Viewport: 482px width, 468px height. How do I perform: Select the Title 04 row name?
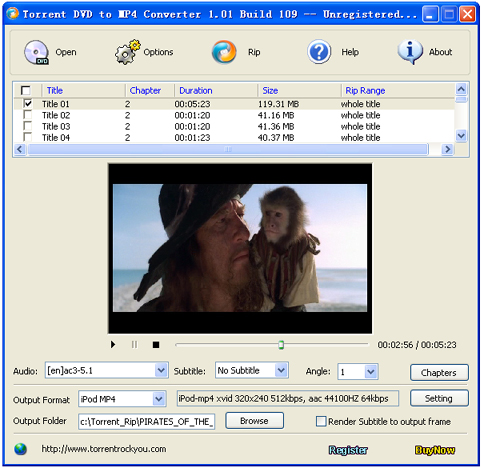point(56,138)
